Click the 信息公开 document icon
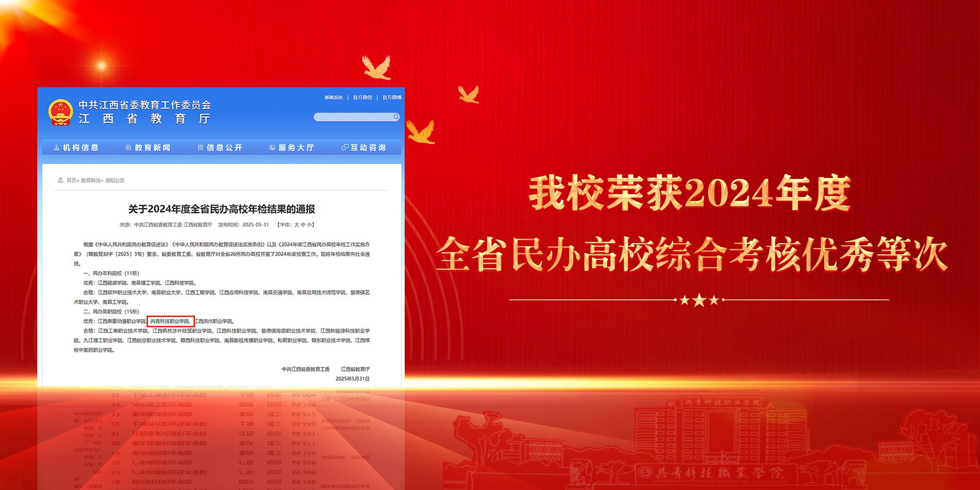Viewport: 980px width, 490px height. pos(200,147)
